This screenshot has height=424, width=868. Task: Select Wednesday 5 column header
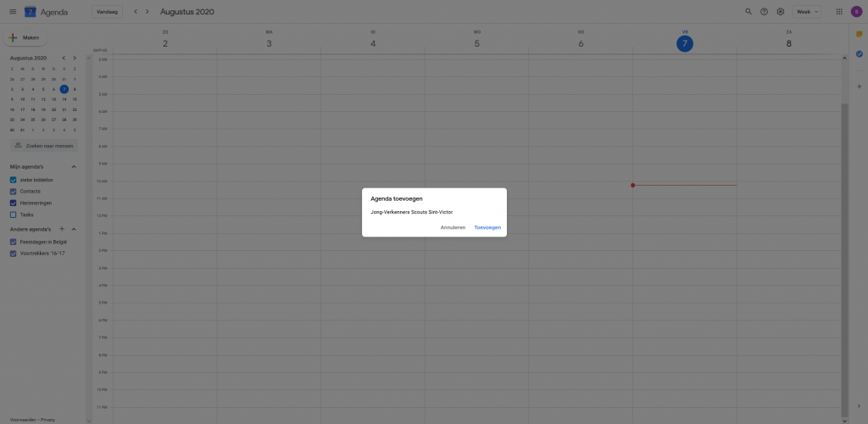coord(477,40)
